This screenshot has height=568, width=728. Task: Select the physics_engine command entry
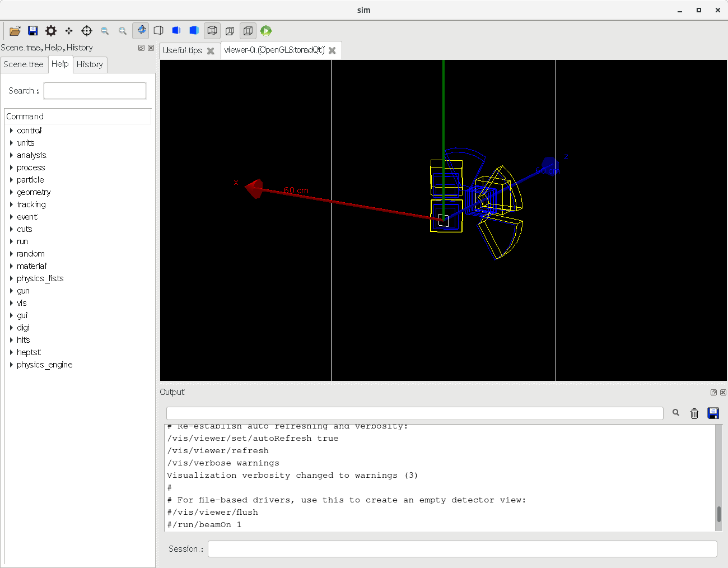point(45,365)
